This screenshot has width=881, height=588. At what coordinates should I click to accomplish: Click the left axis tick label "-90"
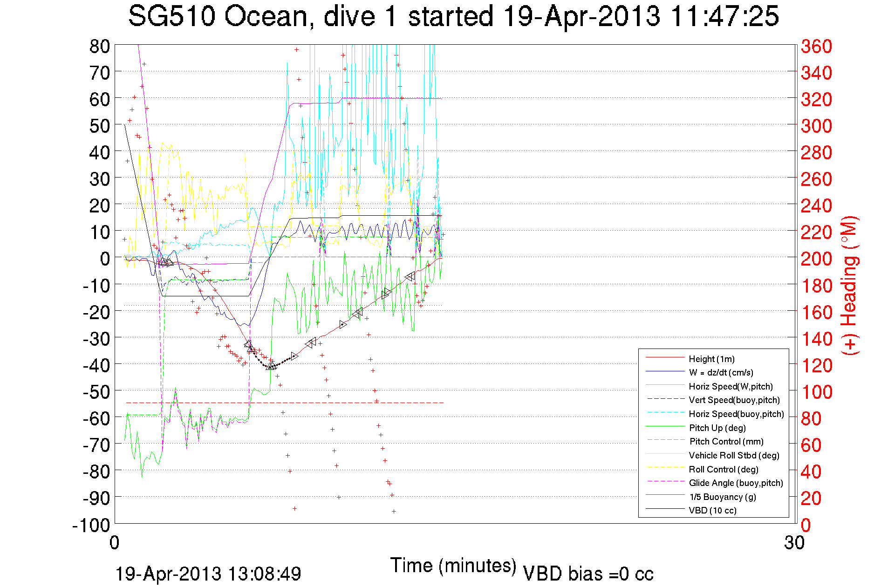point(96,498)
